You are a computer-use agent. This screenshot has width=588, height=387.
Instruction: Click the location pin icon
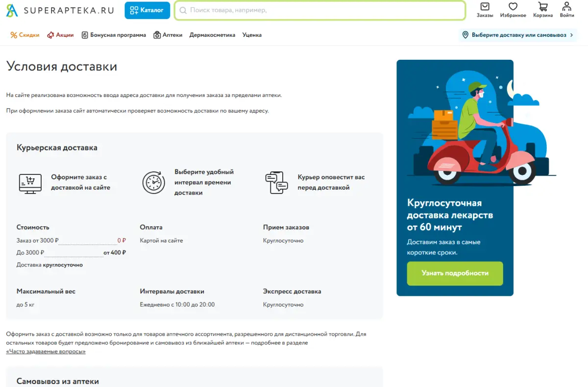pos(465,35)
